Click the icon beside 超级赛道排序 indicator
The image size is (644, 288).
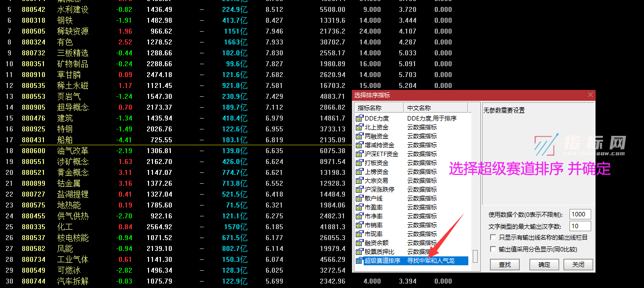click(x=359, y=261)
